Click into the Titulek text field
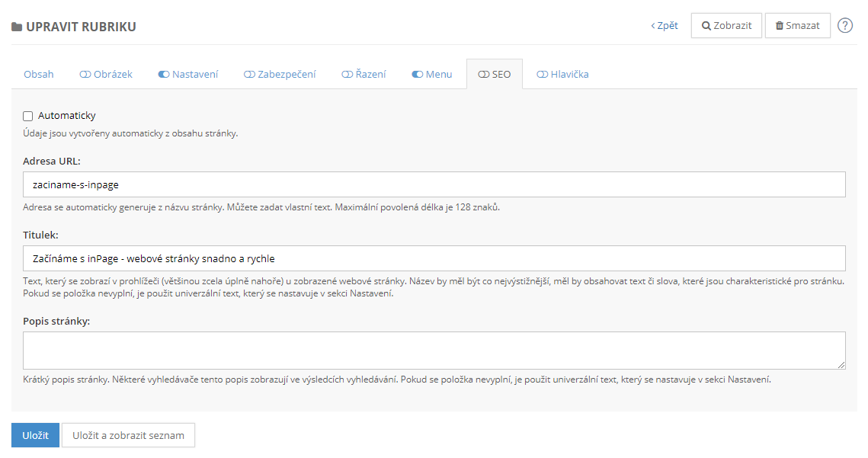Viewport: 868px width, 458px height. coord(434,258)
